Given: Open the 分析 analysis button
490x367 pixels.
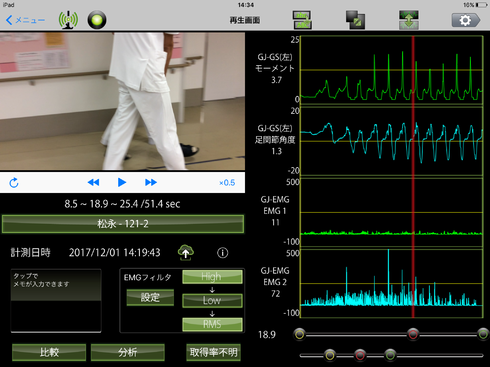Looking at the screenshot, I should [128, 352].
